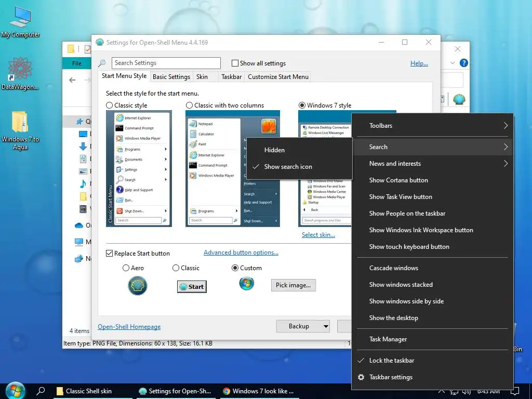
Task: Select the Classic style radio button
Action: [x=109, y=105]
